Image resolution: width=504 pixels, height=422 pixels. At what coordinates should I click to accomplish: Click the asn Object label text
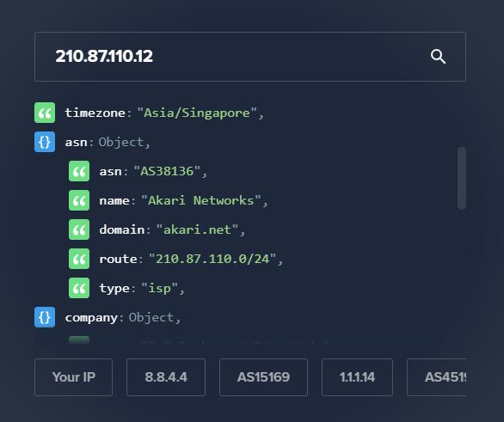(x=121, y=142)
